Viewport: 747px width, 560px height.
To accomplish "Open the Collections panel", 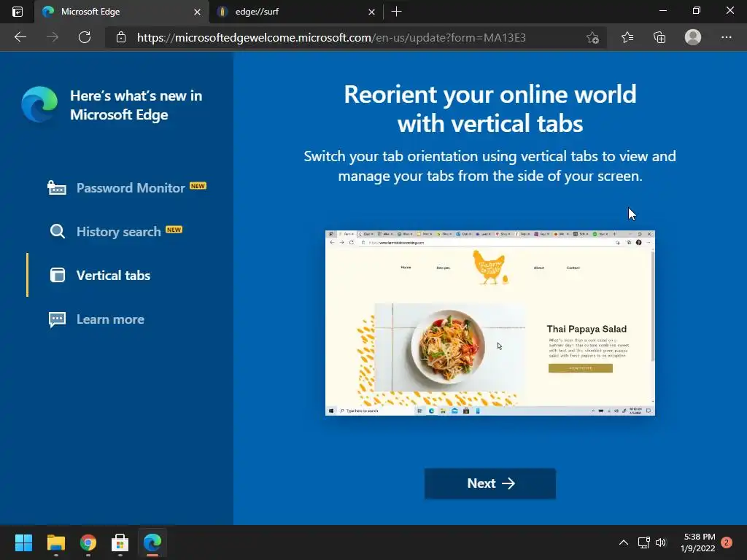I will point(659,37).
